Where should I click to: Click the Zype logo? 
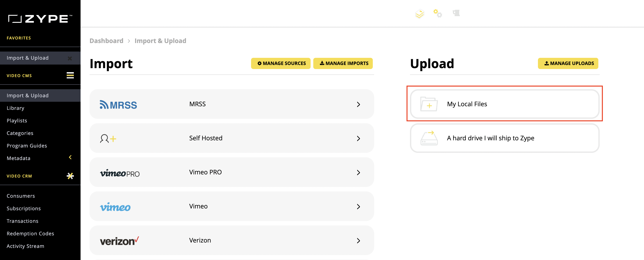click(40, 19)
